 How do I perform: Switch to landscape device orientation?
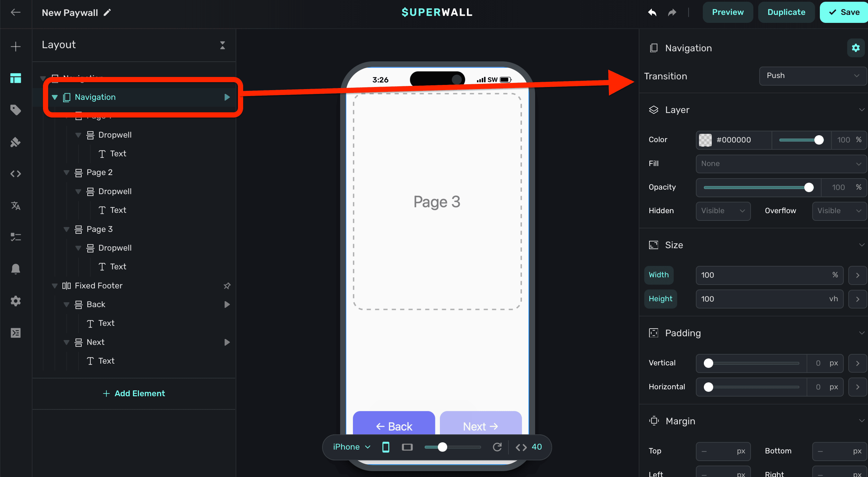407,447
